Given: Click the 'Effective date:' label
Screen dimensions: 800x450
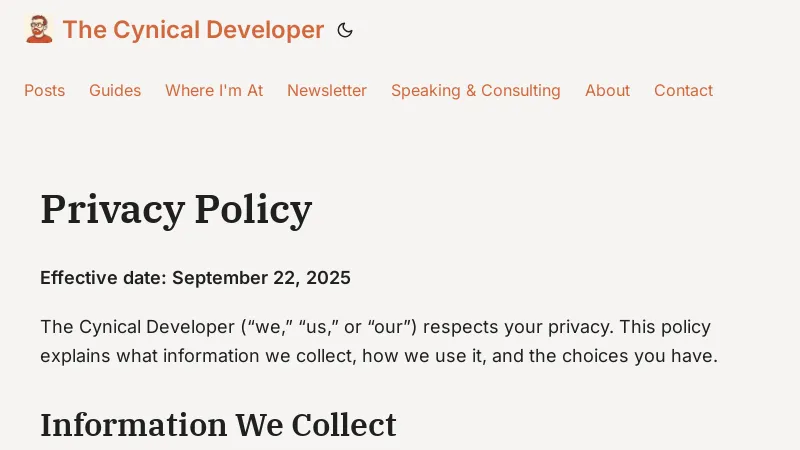Looking at the screenshot, I should click(x=103, y=278).
